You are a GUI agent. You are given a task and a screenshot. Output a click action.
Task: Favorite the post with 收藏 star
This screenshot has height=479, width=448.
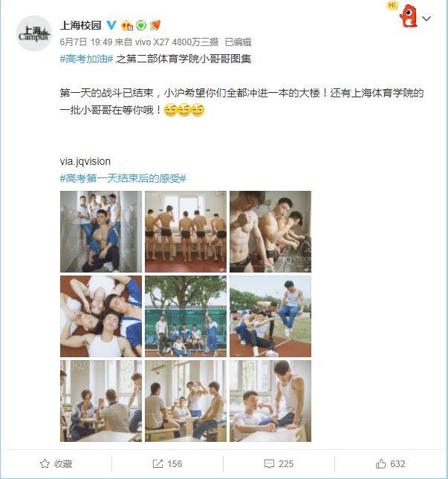click(56, 463)
